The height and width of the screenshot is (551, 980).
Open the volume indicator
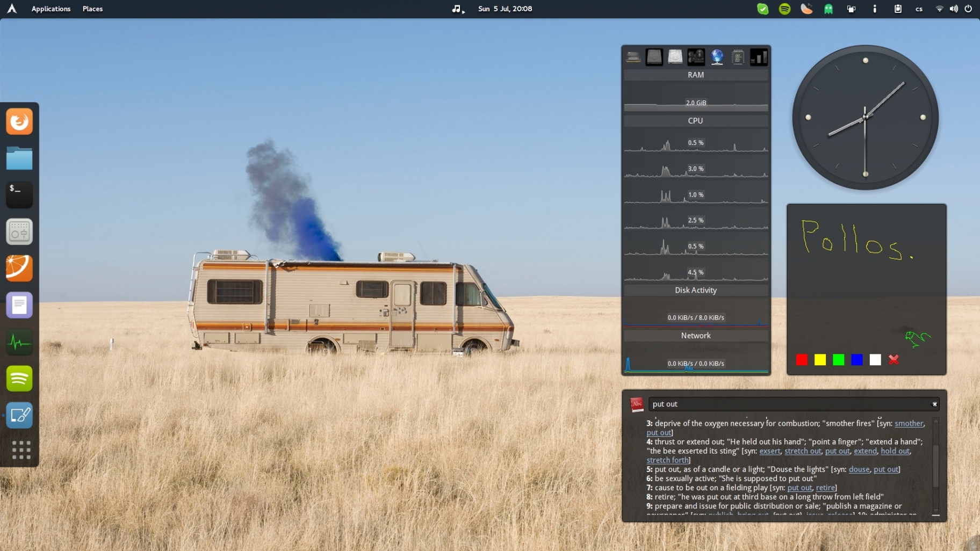click(x=954, y=9)
